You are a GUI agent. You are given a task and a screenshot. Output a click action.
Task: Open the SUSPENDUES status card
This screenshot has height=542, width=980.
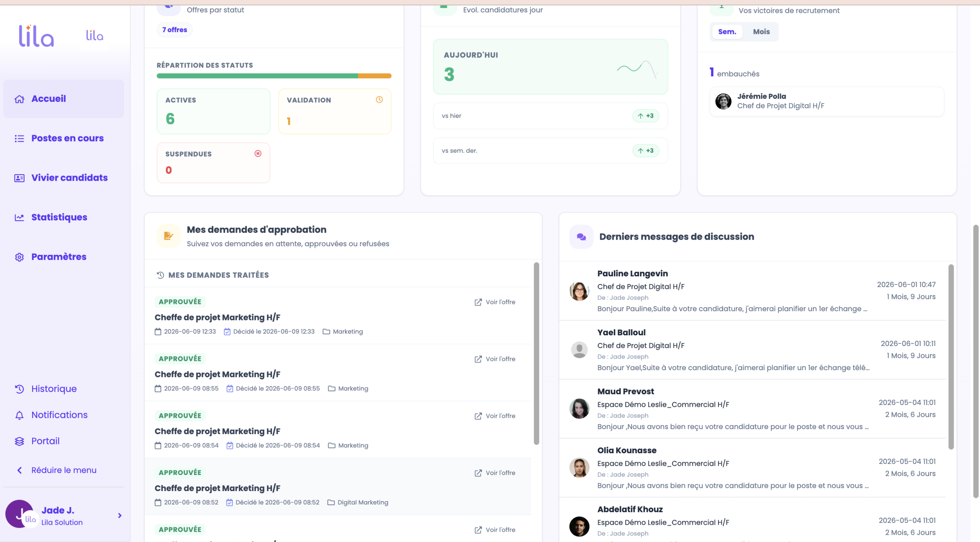[x=213, y=163]
